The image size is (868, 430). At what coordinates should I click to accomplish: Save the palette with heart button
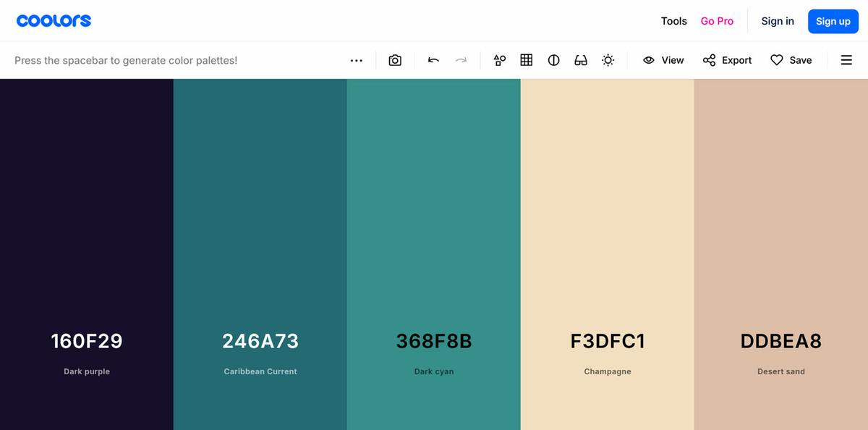(x=791, y=60)
